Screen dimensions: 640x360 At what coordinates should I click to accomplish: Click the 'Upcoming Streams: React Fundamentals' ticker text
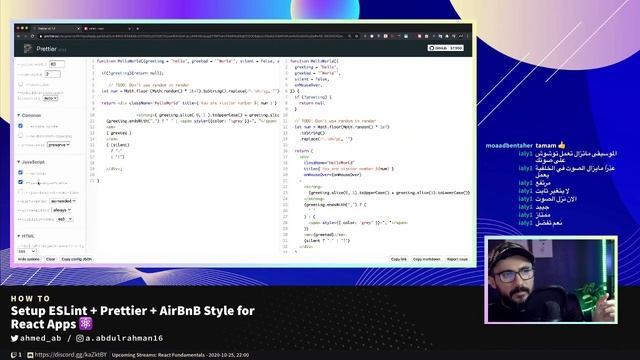point(180,355)
